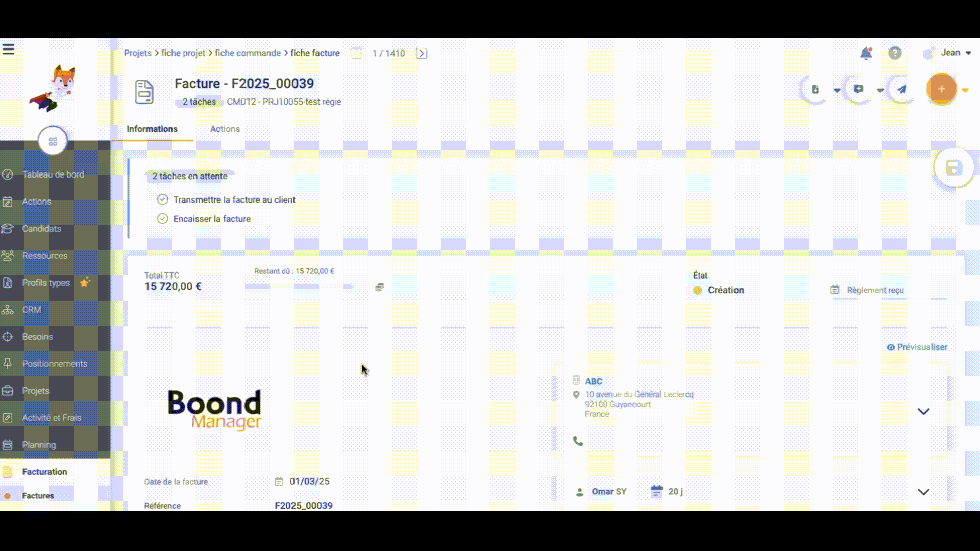
Task: Open help question mark icon
Action: point(895,53)
